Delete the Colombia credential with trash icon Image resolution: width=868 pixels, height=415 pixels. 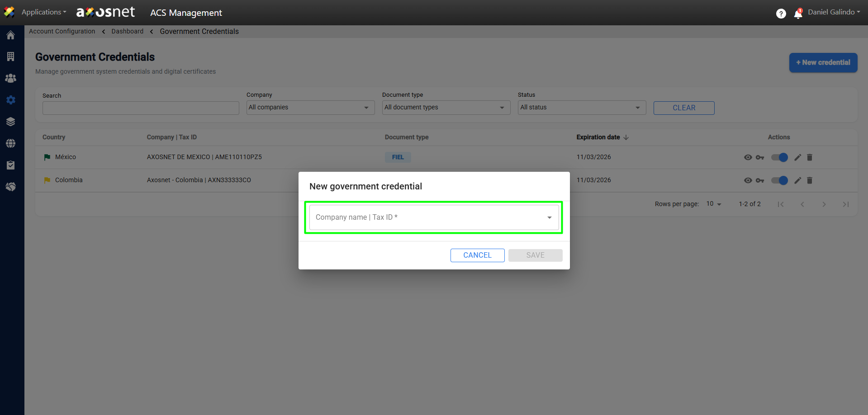pyautogui.click(x=810, y=180)
